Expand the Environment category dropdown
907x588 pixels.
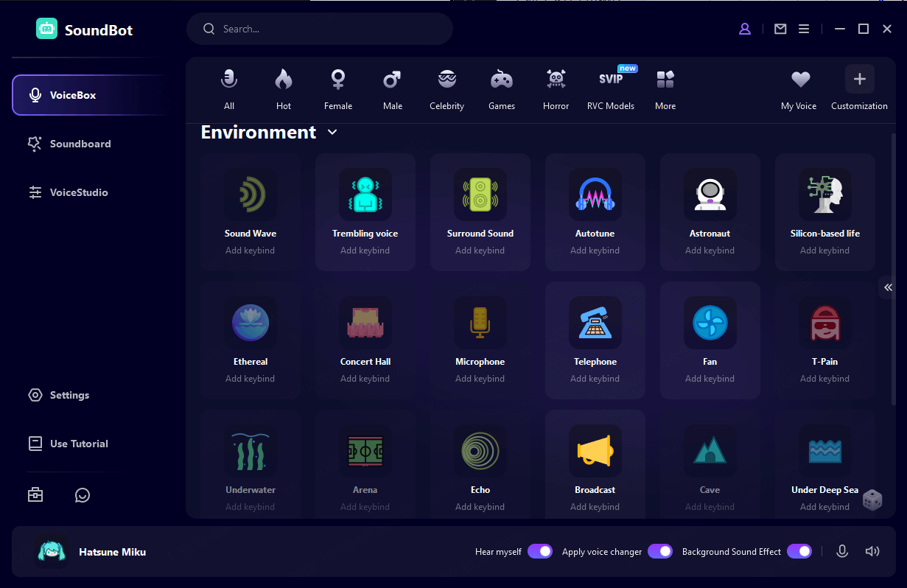click(x=332, y=132)
